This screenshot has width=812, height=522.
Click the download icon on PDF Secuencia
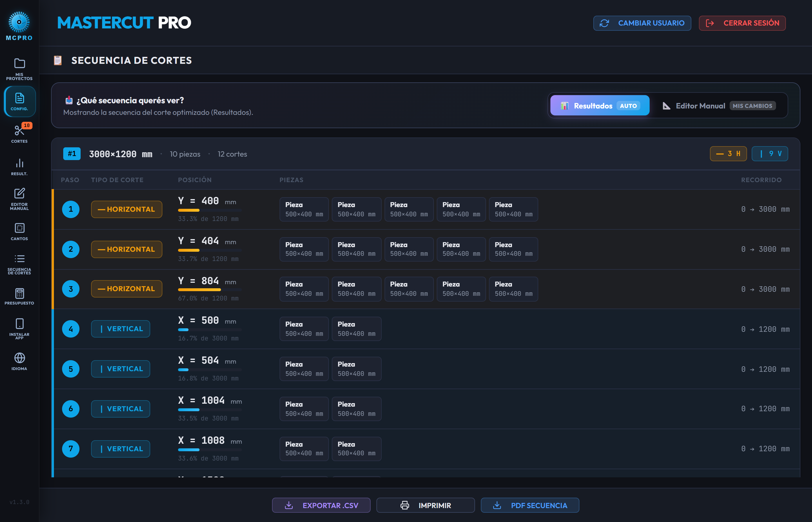point(497,505)
